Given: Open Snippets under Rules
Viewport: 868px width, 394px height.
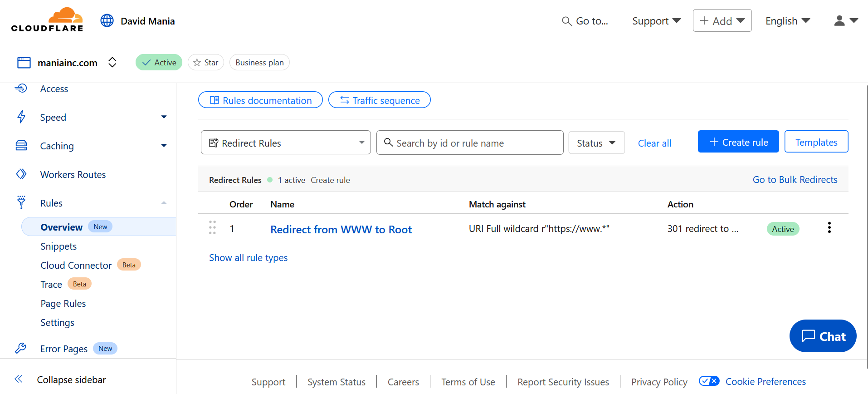Looking at the screenshot, I should (59, 246).
